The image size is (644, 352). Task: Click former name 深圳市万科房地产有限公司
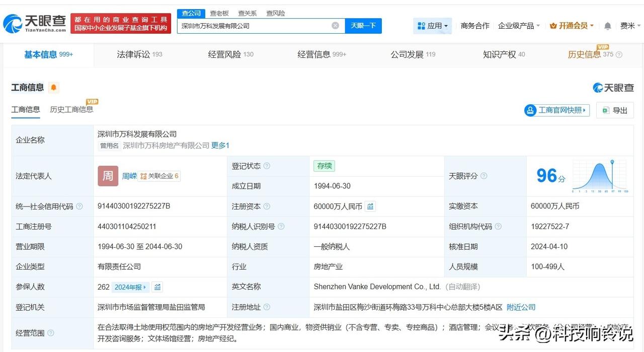click(x=166, y=146)
